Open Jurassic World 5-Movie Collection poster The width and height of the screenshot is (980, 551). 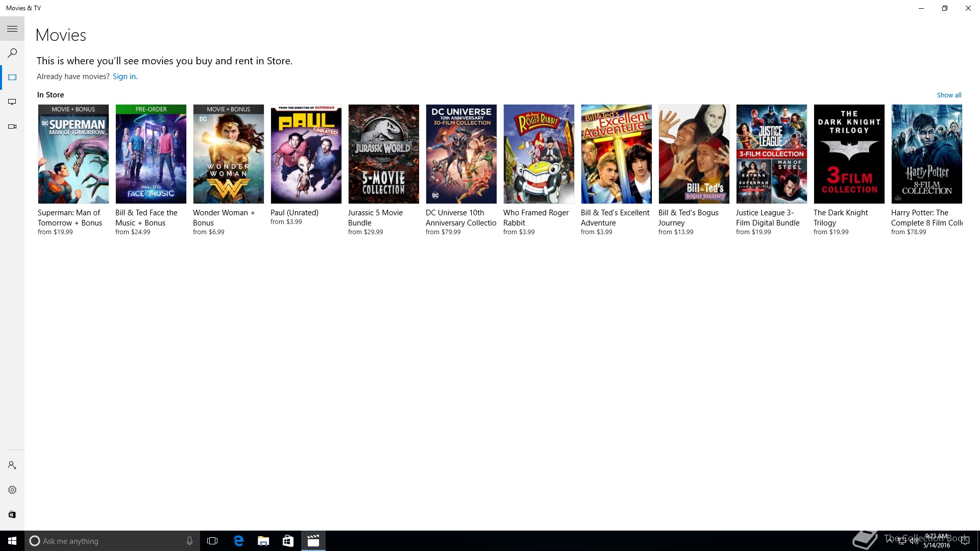tap(384, 154)
